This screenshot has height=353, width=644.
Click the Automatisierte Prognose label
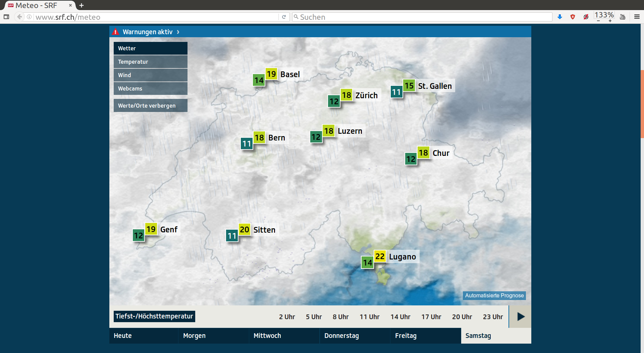point(494,295)
